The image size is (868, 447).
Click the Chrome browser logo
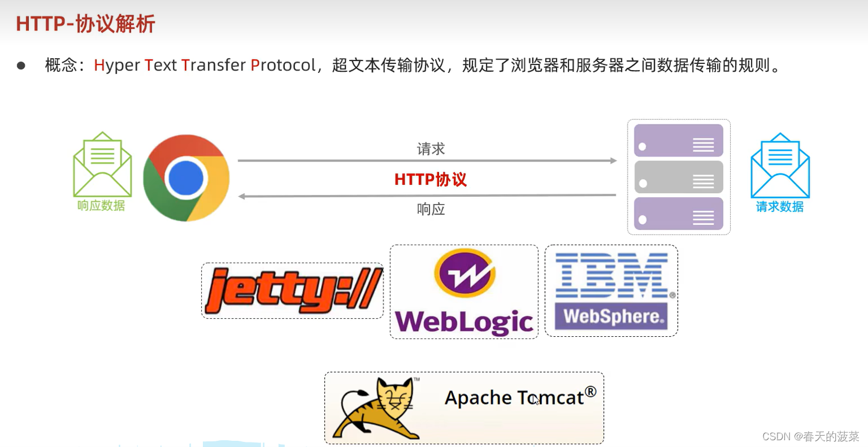click(x=186, y=177)
